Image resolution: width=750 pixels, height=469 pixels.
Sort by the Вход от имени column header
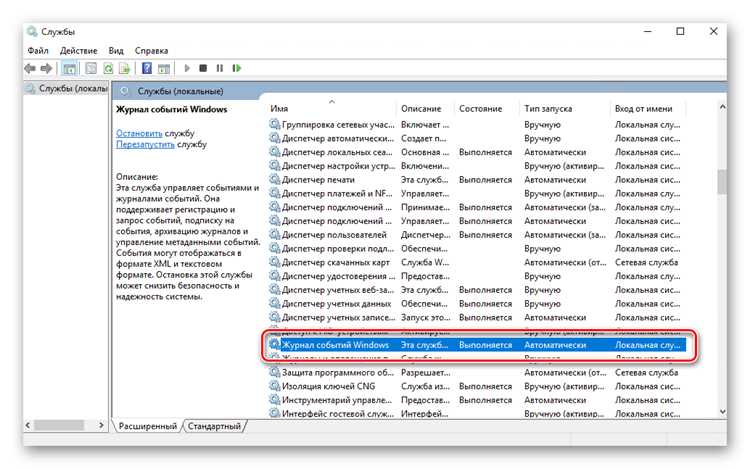click(648, 109)
